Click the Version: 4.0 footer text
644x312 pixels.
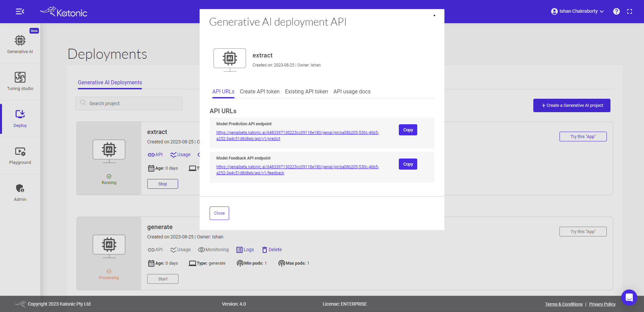pos(234,304)
